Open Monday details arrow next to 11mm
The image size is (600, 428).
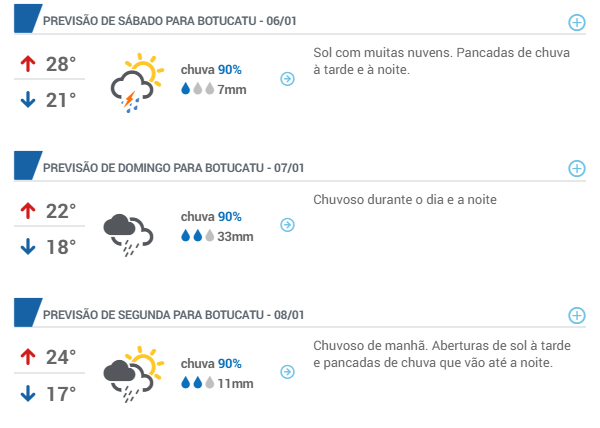[287, 372]
